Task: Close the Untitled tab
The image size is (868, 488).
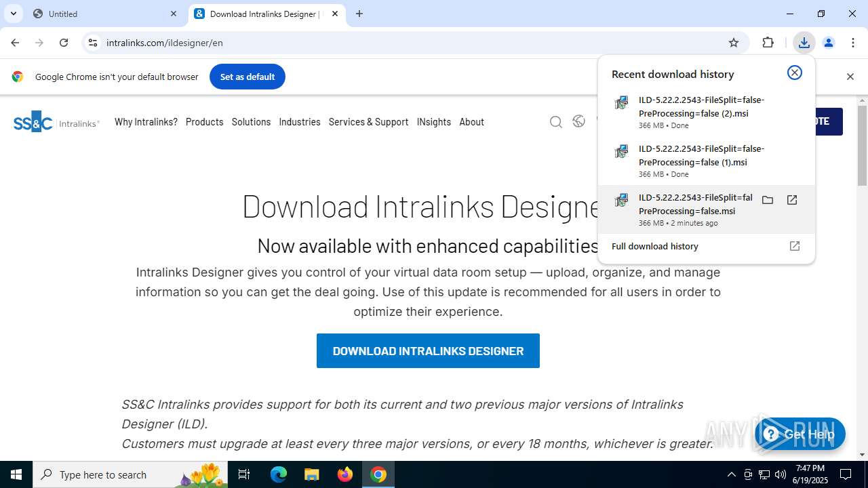Action: [174, 14]
